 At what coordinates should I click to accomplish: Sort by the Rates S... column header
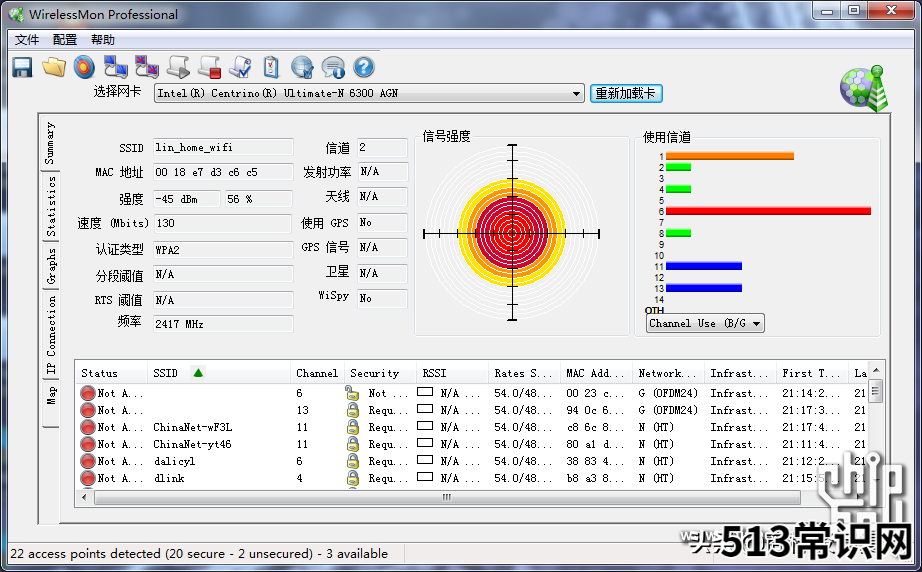(524, 373)
